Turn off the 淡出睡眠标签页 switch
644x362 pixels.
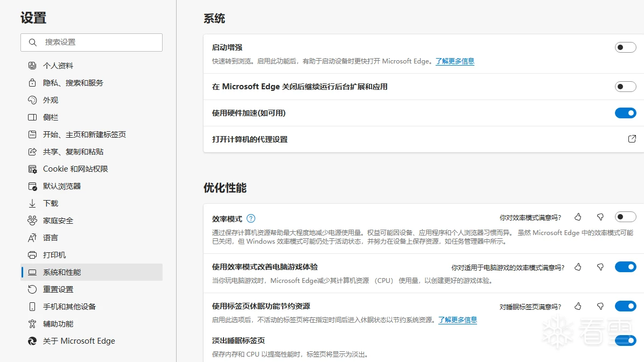pyautogui.click(x=626, y=340)
